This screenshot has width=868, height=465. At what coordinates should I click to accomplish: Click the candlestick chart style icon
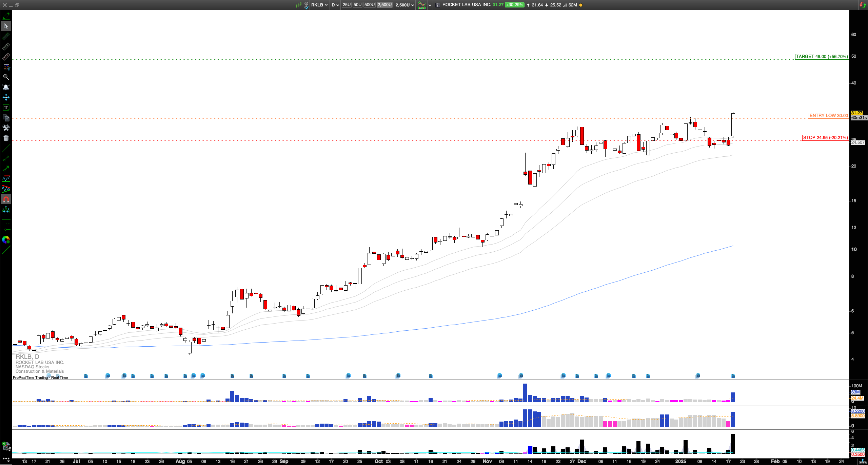pos(299,5)
